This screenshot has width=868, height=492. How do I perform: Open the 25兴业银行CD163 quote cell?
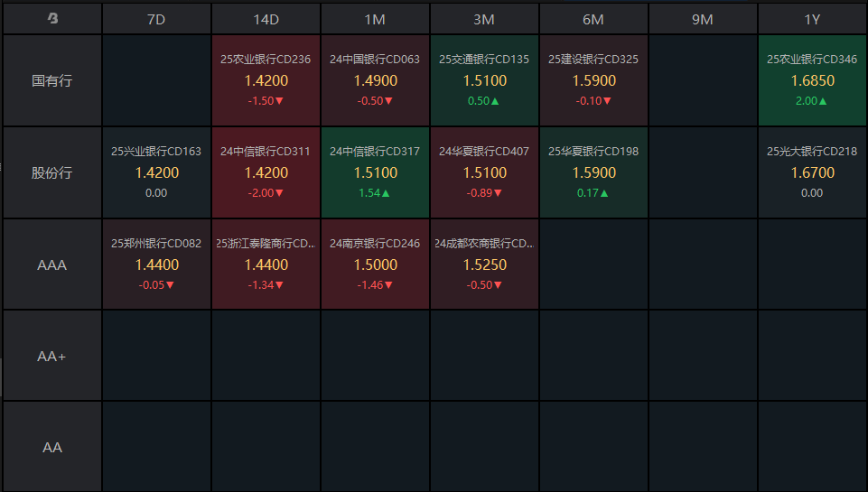point(156,172)
